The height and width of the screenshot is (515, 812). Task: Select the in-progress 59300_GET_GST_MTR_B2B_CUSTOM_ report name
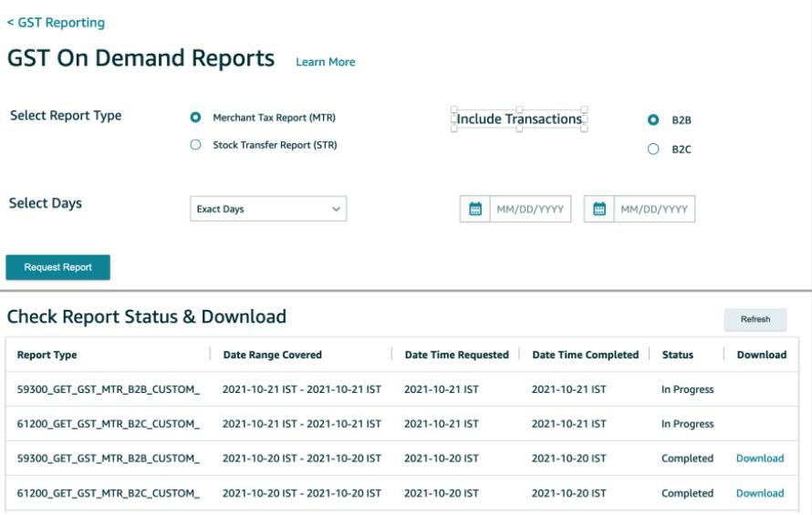109,390
